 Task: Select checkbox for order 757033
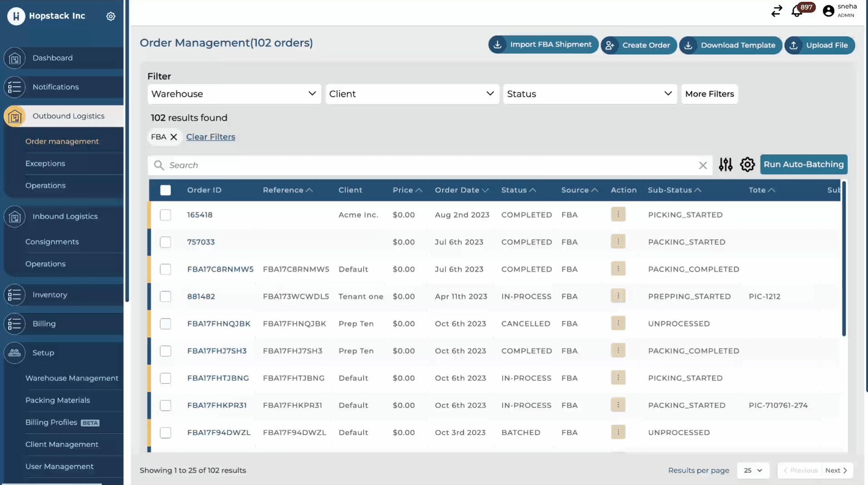click(x=166, y=242)
